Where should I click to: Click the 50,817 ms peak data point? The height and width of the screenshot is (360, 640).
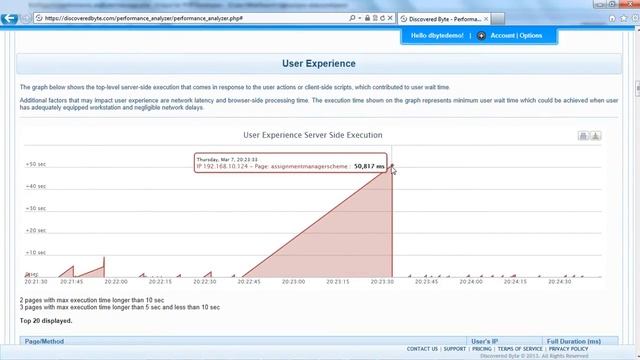pyautogui.click(x=392, y=165)
